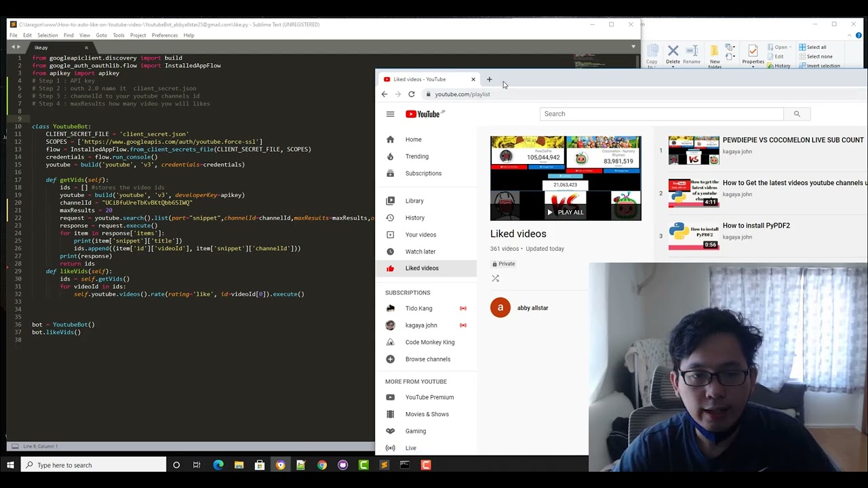Viewport: 868px width, 488px height.
Task: Open Movies & Shows
Action: (x=427, y=414)
